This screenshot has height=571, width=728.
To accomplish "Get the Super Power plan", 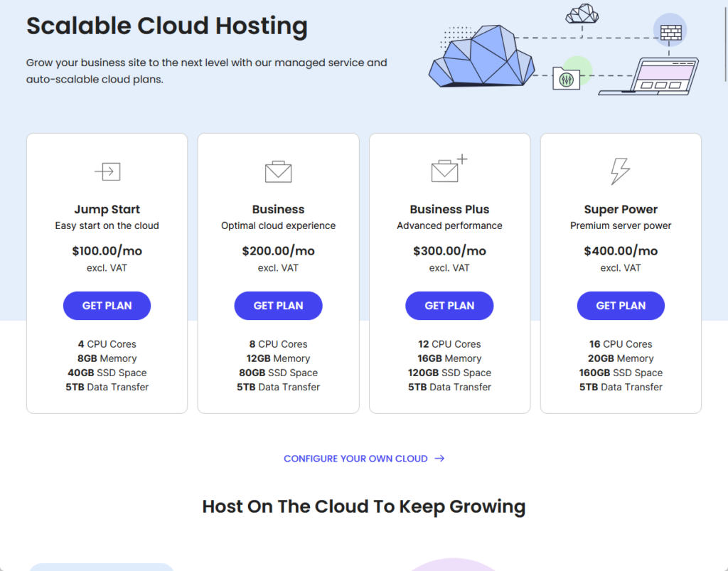I will [x=621, y=306].
